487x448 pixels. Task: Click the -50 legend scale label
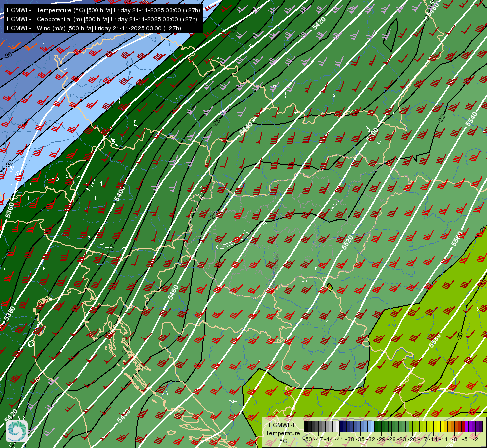[x=308, y=439]
